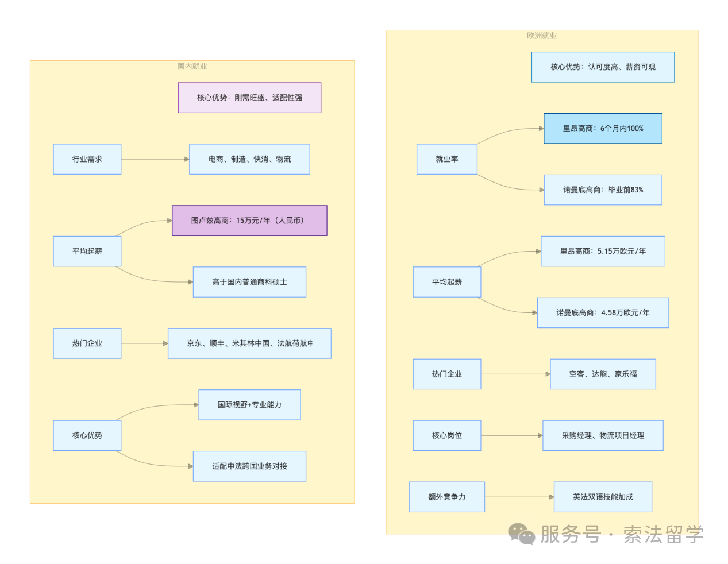Viewport: 728px width, 564px height.
Task: Select the 行业需求 node
Action: coord(87,159)
